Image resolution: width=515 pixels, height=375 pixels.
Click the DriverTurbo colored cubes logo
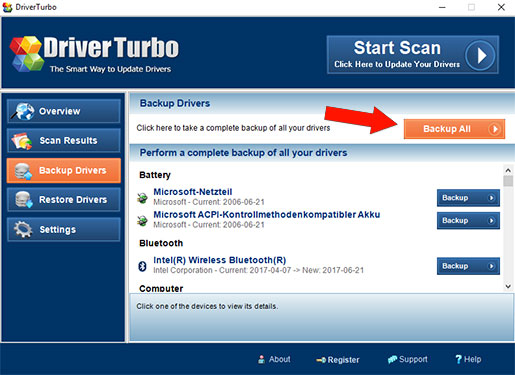click(x=27, y=53)
